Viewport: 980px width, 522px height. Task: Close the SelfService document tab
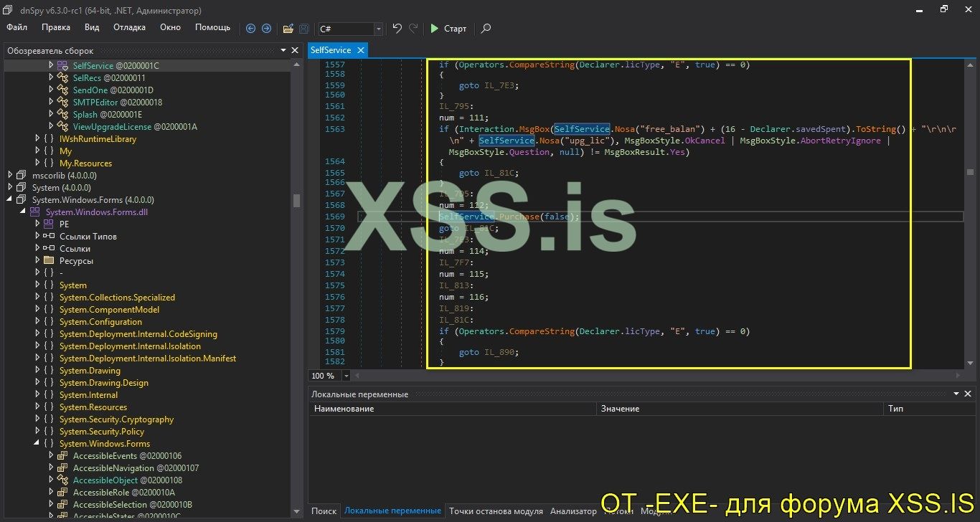coord(361,50)
